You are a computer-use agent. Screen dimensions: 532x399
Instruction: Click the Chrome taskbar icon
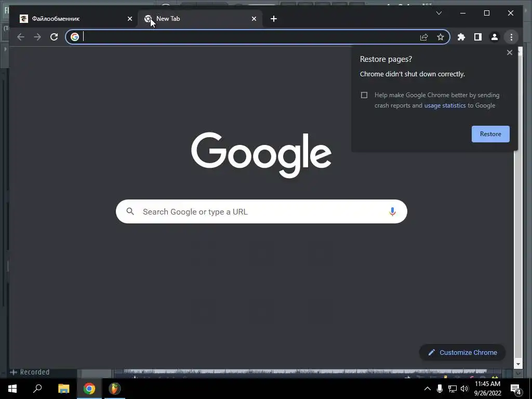point(89,389)
